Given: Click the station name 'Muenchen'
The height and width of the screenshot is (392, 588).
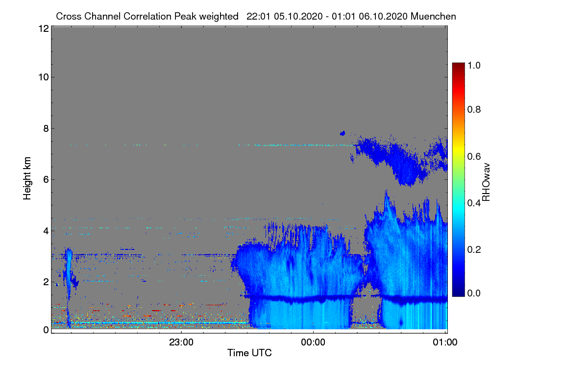Looking at the screenshot, I should [434, 16].
